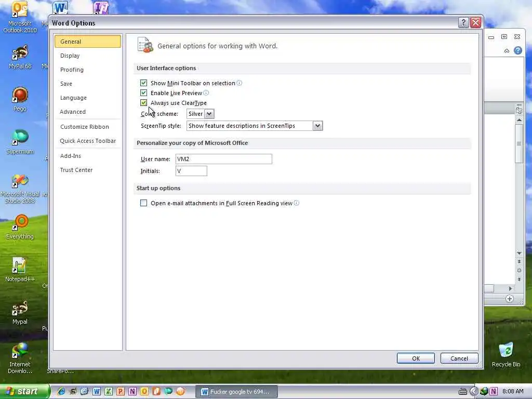Launch Outlook from quick launch bar

[x=144, y=391]
